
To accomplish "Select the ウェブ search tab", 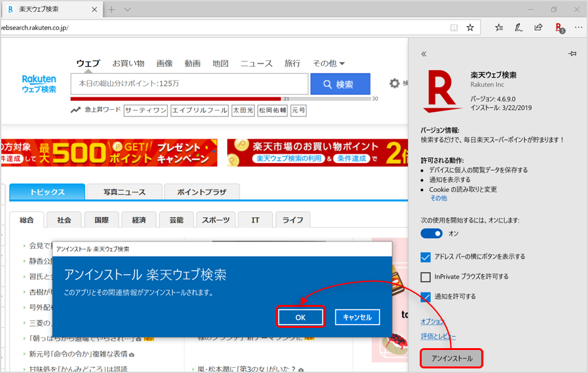I will click(x=88, y=63).
